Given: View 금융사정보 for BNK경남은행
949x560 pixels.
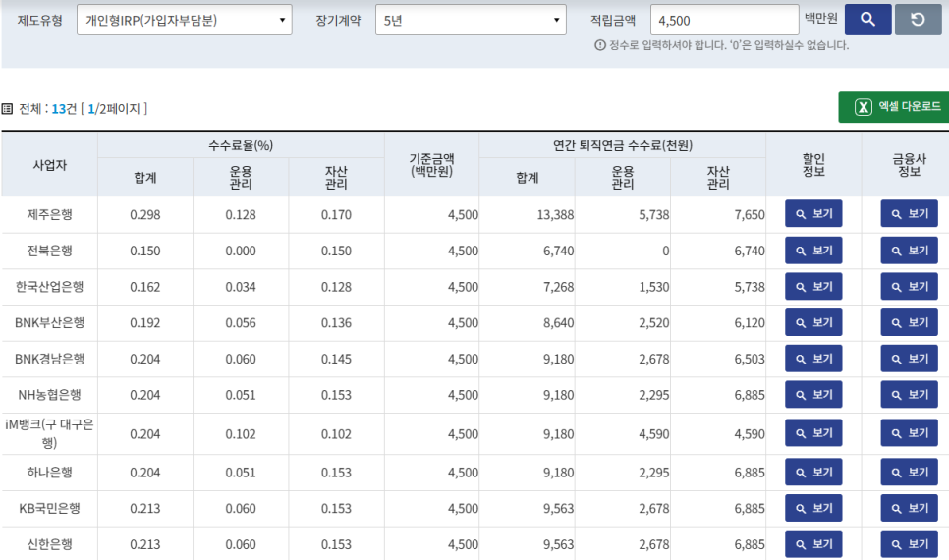Looking at the screenshot, I should point(909,359).
